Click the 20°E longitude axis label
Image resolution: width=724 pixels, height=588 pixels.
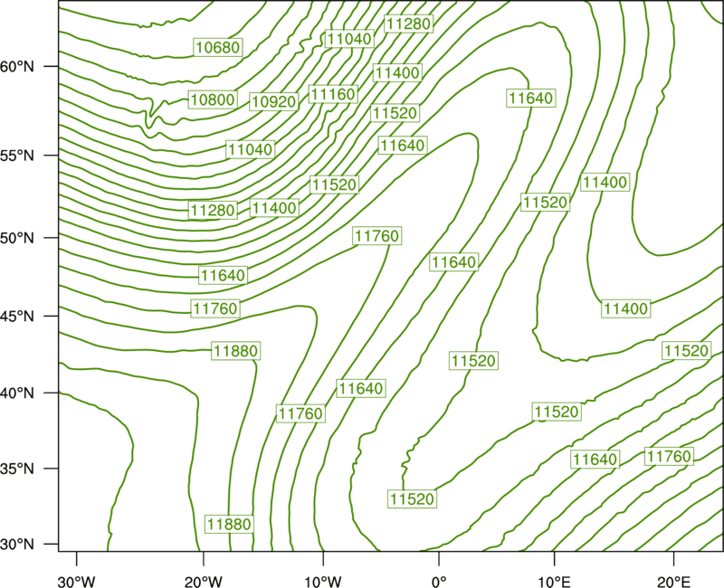(673, 582)
